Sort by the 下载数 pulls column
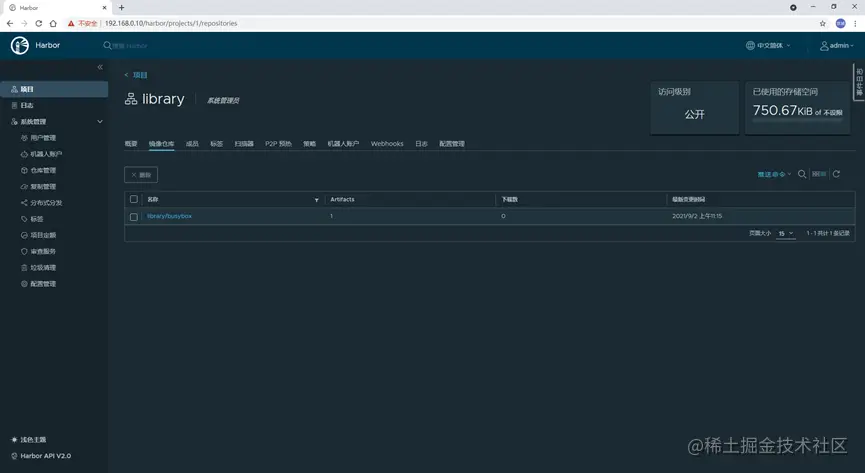 [x=510, y=199]
